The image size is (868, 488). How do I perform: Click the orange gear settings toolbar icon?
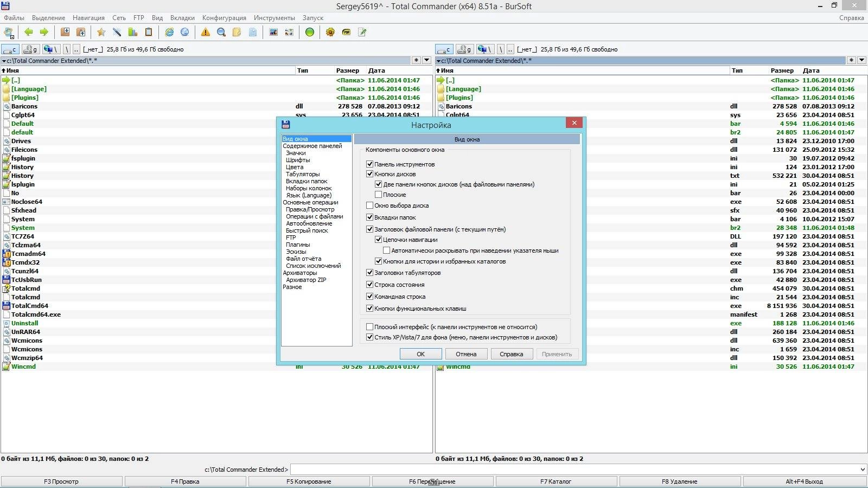330,32
